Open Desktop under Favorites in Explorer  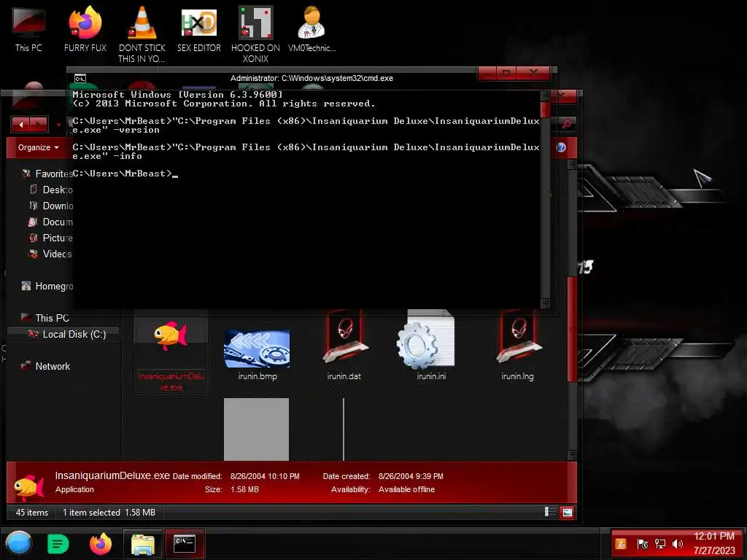point(51,190)
